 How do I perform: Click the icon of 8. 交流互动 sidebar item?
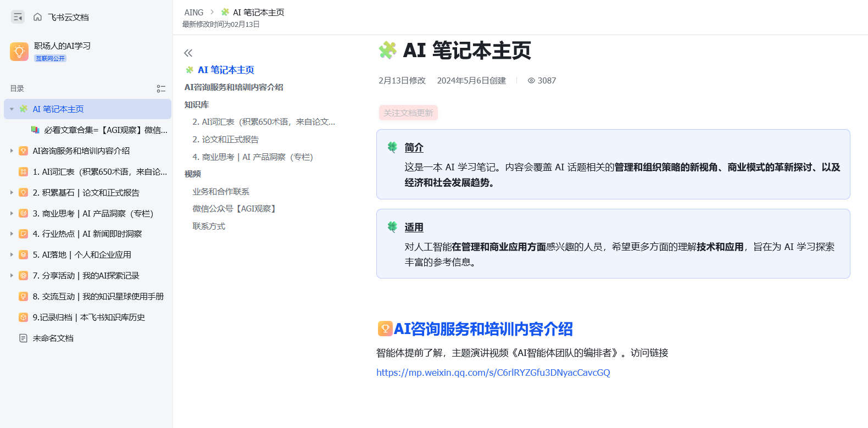23,296
